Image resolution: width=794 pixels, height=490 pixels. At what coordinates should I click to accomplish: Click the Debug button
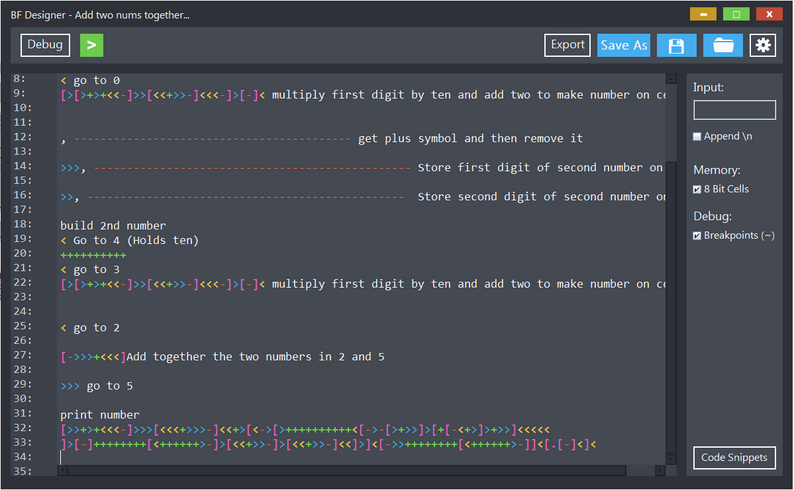45,45
